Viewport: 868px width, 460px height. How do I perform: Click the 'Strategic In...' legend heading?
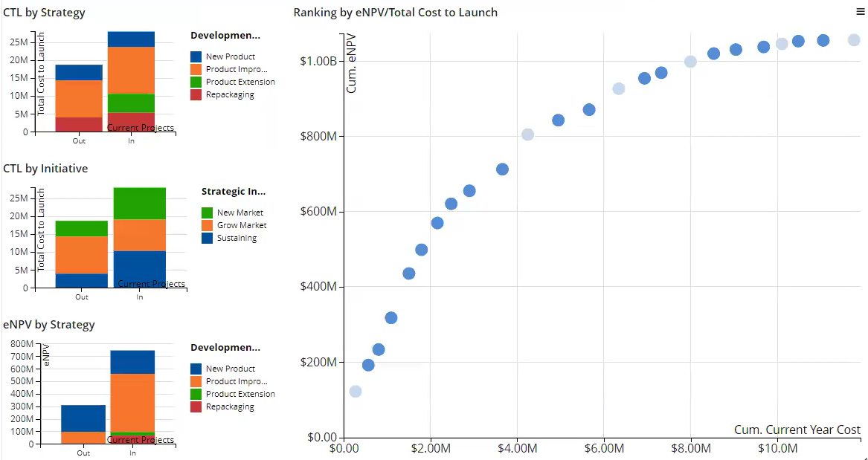234,191
